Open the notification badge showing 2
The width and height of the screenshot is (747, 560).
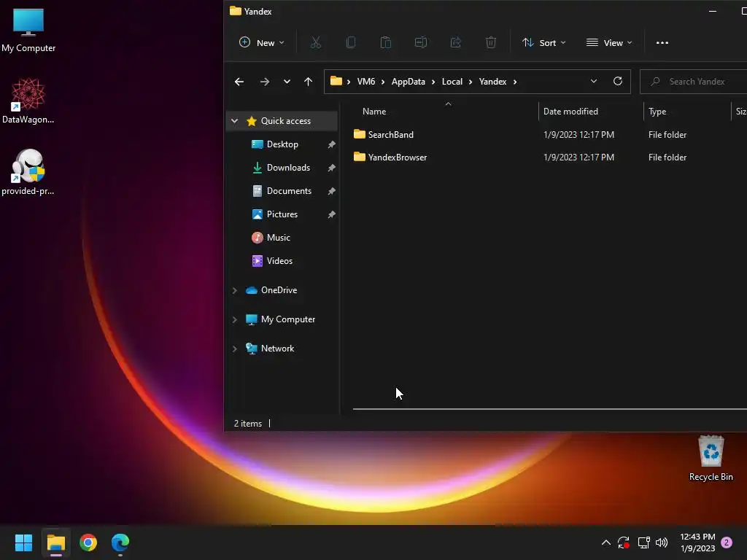click(727, 542)
